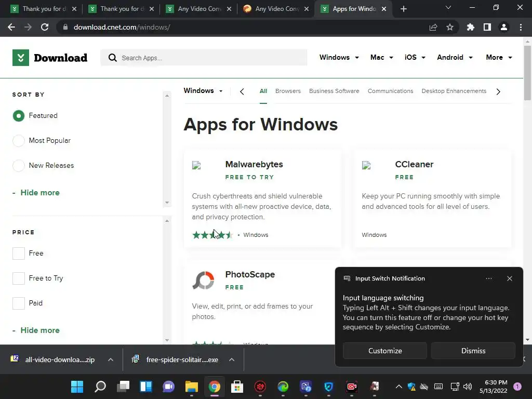Show hidden system tray icons chevron
This screenshot has height=399, width=532.
pyautogui.click(x=399, y=387)
